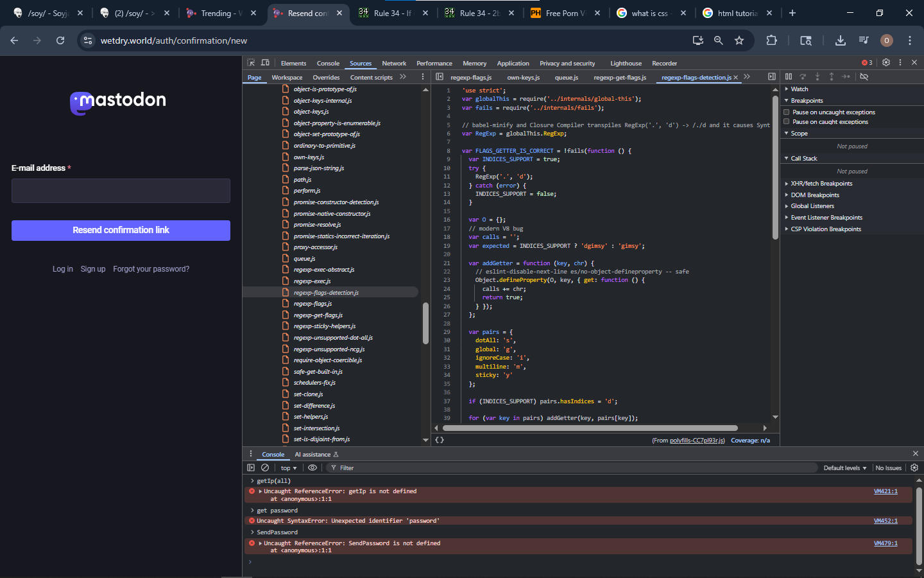The image size is (924, 578).
Task: Activate the inspect element picker tool
Action: [x=251, y=63]
